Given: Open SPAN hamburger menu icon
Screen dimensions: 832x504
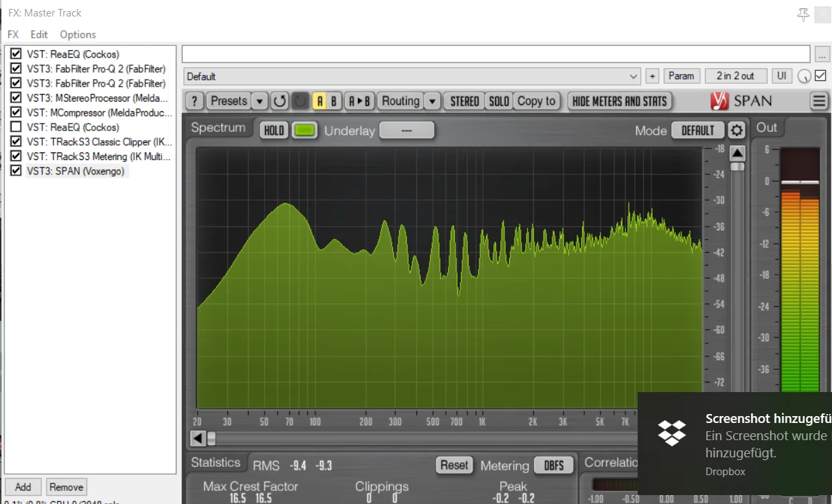Looking at the screenshot, I should pos(819,101).
